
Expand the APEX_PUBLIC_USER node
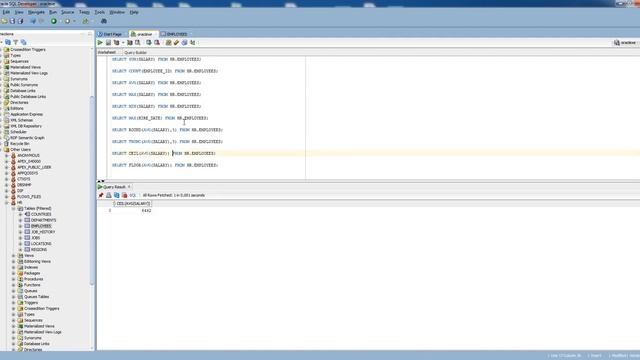pyautogui.click(x=7, y=167)
